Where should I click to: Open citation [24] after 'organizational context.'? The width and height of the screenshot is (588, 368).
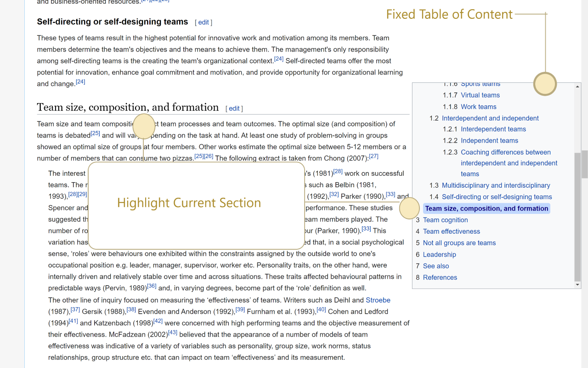pyautogui.click(x=279, y=59)
